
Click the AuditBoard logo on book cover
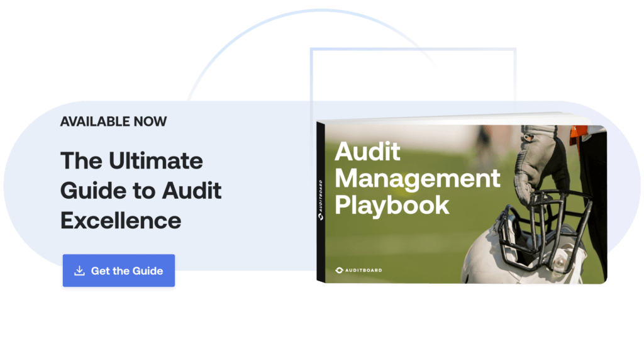(x=358, y=270)
